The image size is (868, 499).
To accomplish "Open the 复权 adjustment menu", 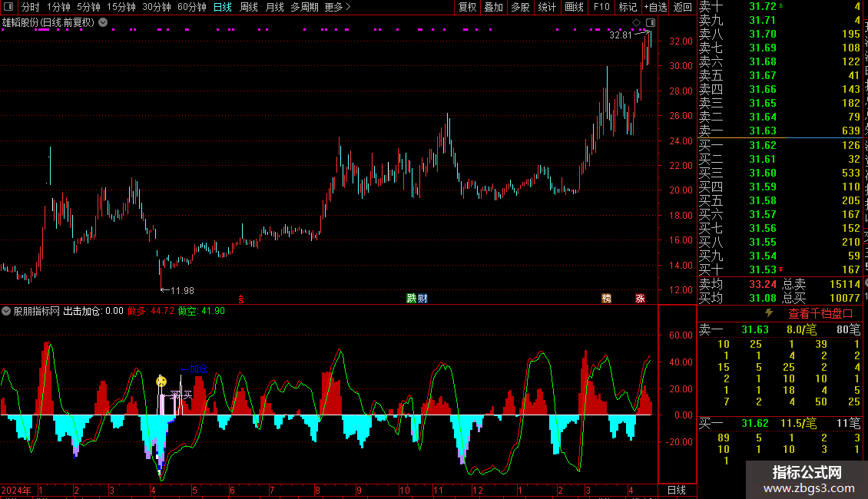I will [467, 7].
